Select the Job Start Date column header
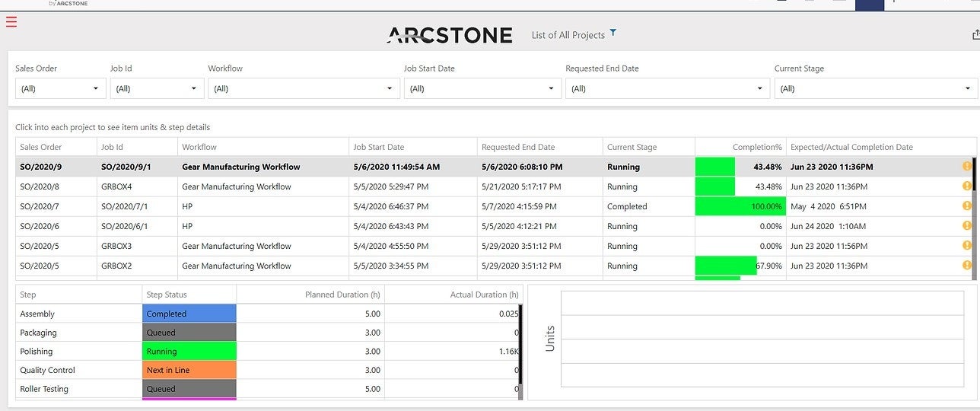This screenshot has width=980, height=411. coord(379,147)
